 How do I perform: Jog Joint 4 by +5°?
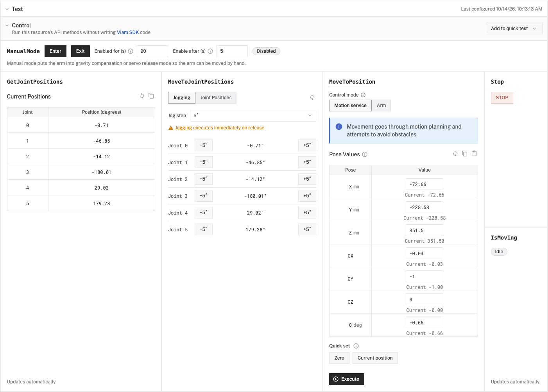coord(307,213)
